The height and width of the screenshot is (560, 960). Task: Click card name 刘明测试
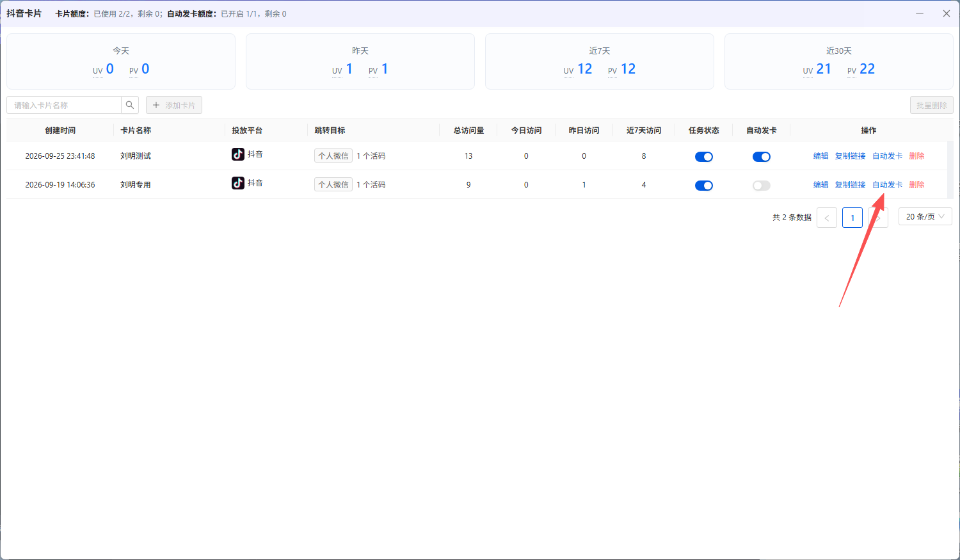[136, 156]
